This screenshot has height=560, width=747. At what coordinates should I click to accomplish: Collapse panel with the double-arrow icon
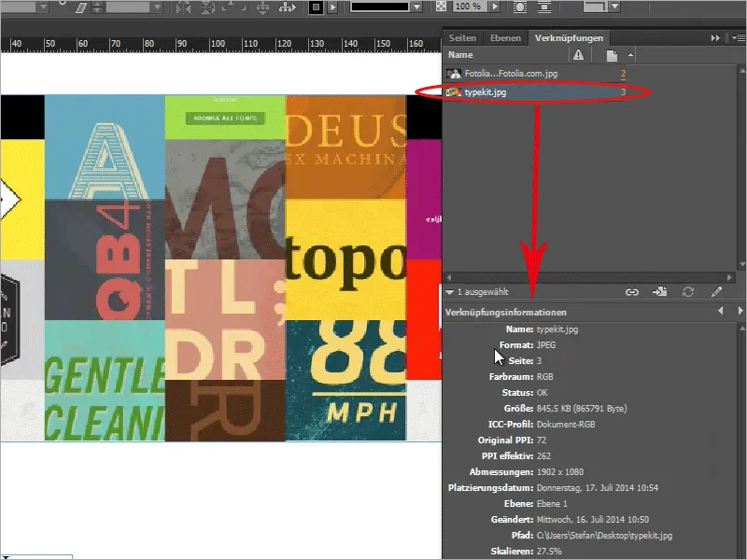pos(715,37)
